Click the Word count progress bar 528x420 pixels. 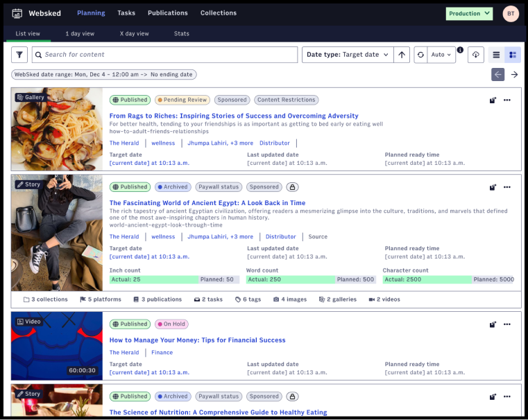click(x=311, y=279)
